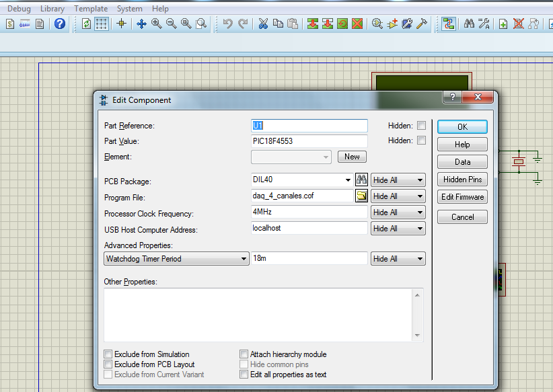553x392 pixels.
Task: Click the Part Reference U1 input field
Action: coord(309,126)
